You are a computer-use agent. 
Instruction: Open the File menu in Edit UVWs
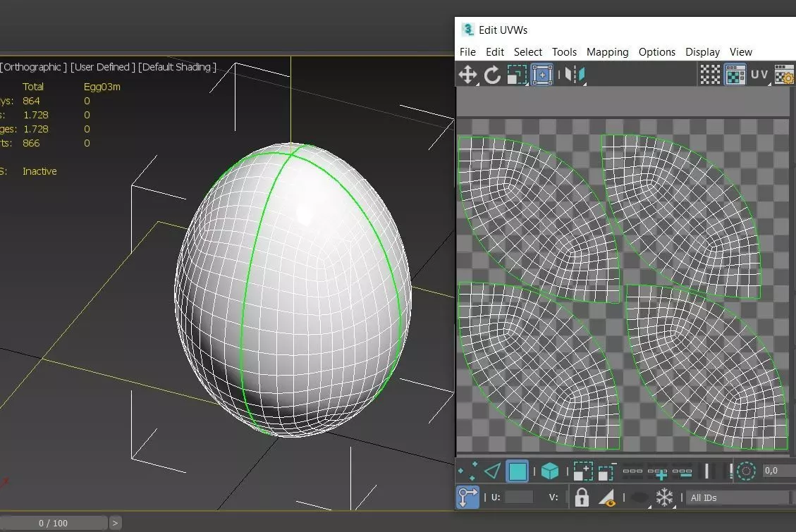467,51
